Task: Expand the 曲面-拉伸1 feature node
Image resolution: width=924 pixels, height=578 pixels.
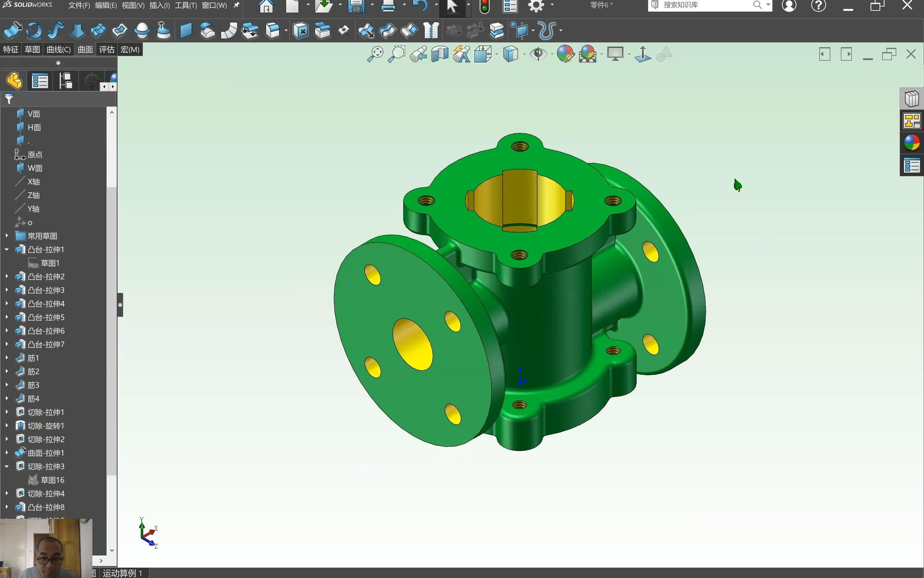Action: (x=6, y=453)
